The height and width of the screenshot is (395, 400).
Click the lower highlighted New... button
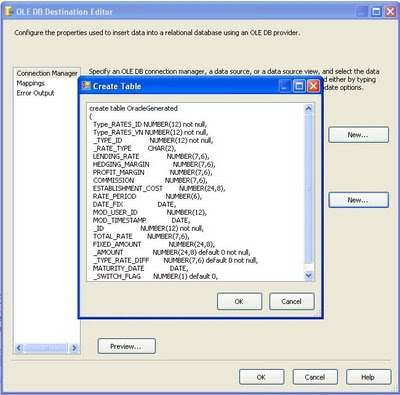pyautogui.click(x=358, y=200)
